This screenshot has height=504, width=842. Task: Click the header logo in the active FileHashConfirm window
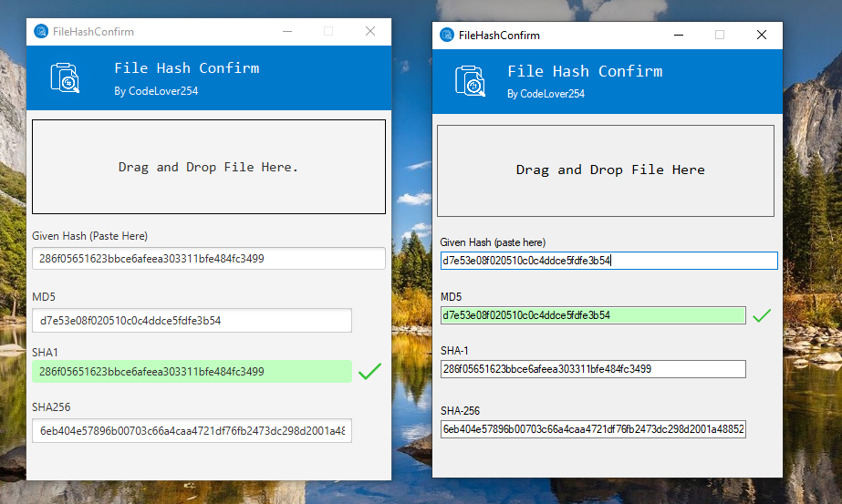coord(470,81)
